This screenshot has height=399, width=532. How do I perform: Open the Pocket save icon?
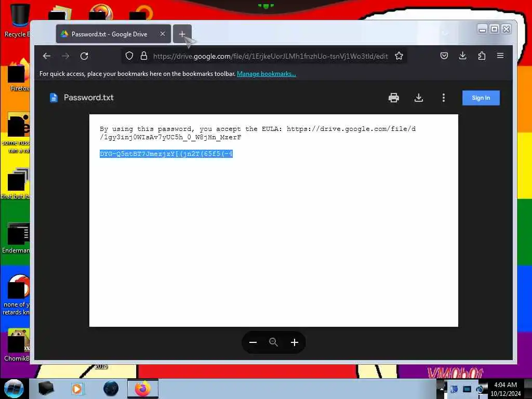(444, 56)
